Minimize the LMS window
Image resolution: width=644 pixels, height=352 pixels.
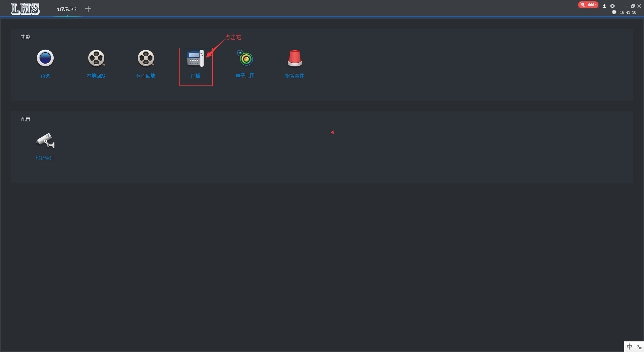627,6
